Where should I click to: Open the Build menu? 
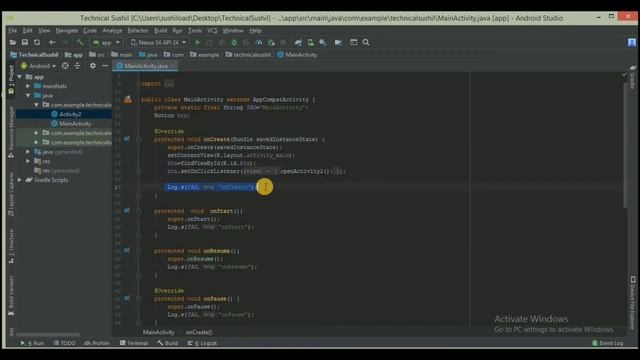click(x=160, y=31)
